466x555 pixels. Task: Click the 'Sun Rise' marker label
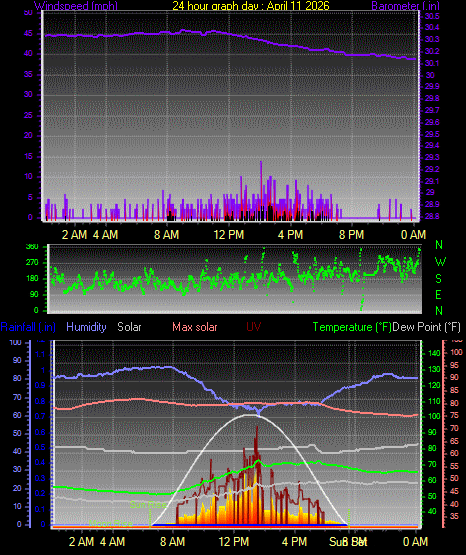point(148,504)
